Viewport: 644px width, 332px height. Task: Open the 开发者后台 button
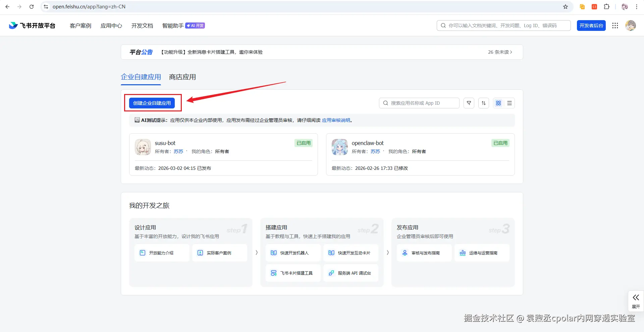coord(591,26)
